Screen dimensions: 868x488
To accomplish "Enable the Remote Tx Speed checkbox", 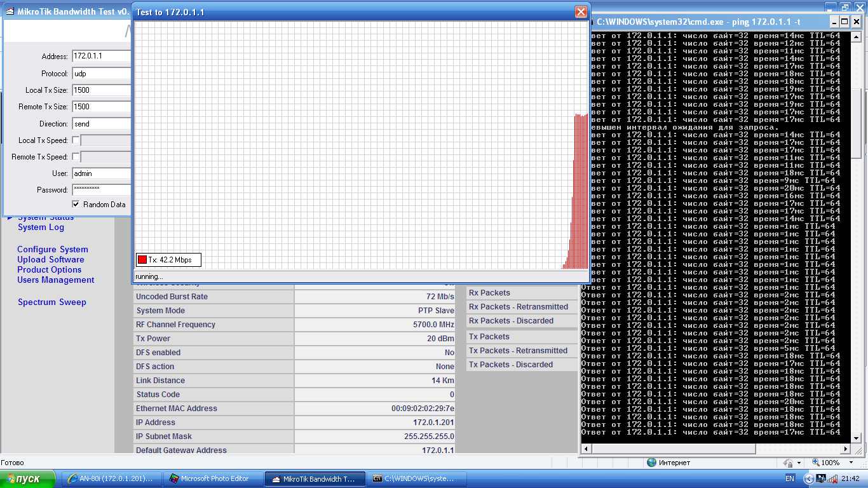I will point(76,157).
